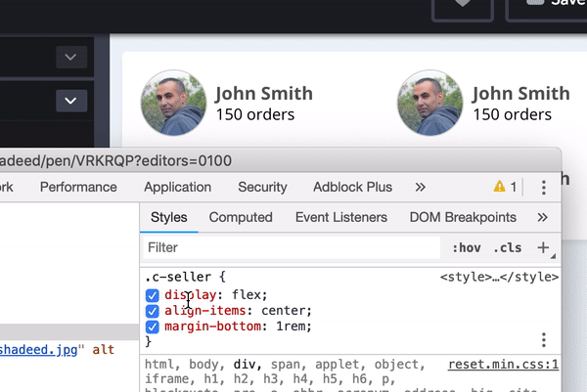The image size is (587, 392).
Task: Click the first John Smith avatar photo
Action: (x=173, y=103)
